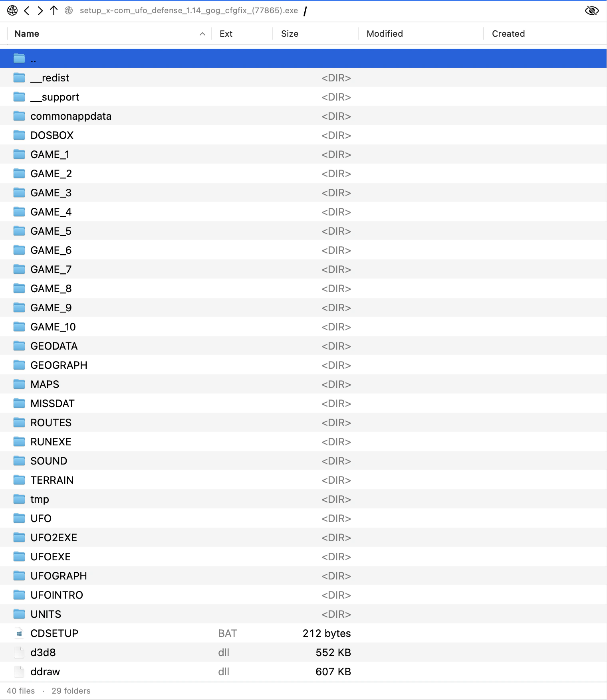Select the GEOGRAPH folder name
Viewport: 607px width, 700px height.
pyautogui.click(x=59, y=365)
